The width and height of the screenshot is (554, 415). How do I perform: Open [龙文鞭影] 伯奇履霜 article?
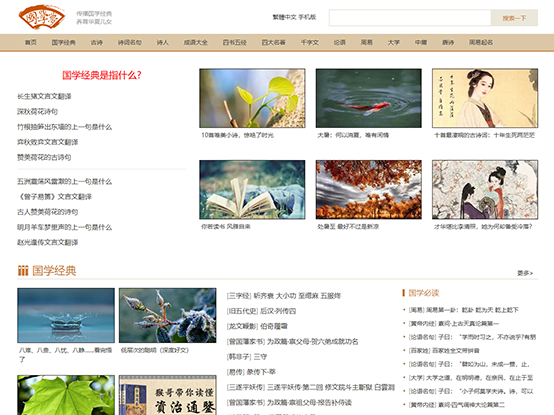pos(257,326)
